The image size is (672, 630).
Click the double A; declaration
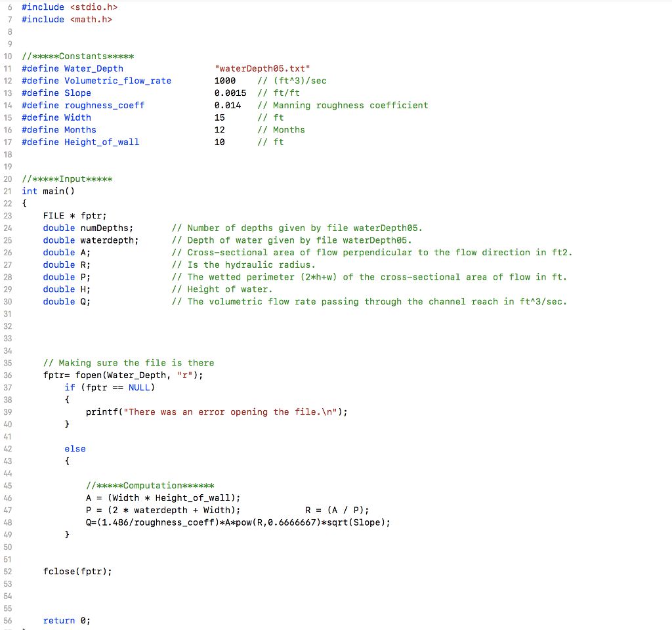(x=67, y=253)
